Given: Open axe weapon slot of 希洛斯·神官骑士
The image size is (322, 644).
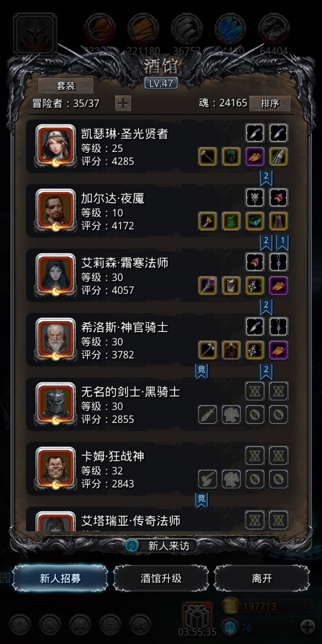Looking at the screenshot, I should 208,350.
